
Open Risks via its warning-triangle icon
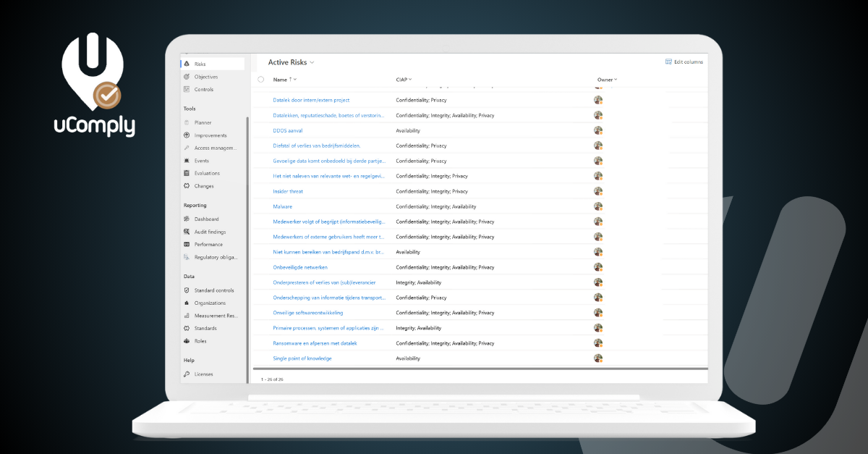pyautogui.click(x=187, y=64)
